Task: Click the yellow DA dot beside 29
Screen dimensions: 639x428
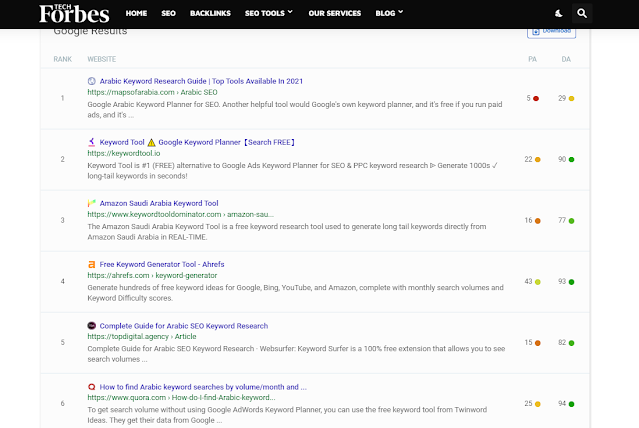Action: pyautogui.click(x=571, y=98)
